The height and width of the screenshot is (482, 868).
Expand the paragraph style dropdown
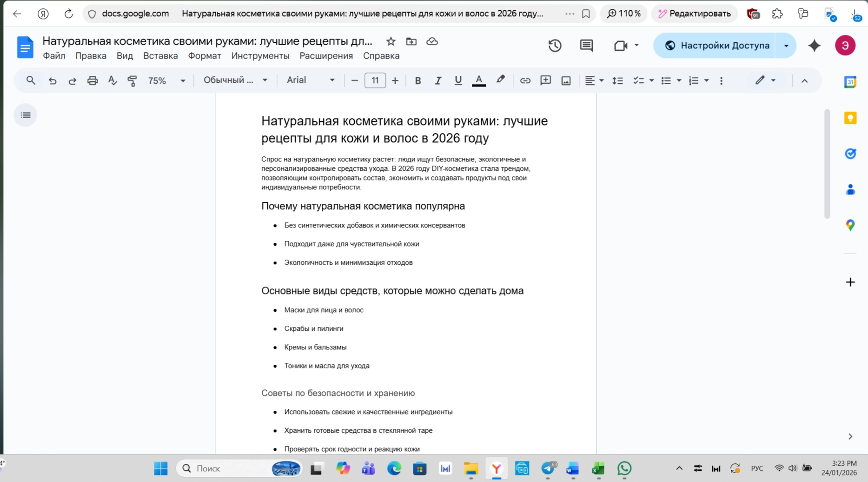235,80
